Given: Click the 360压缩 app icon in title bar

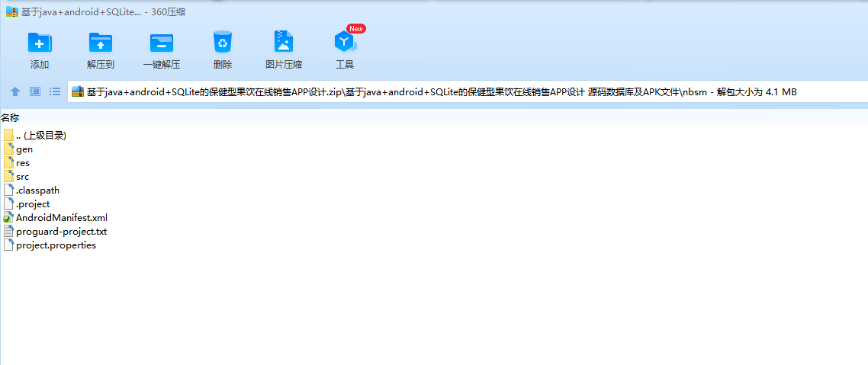Looking at the screenshot, I should (11, 11).
